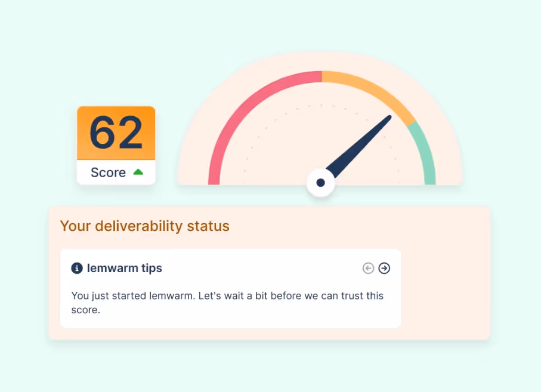Click the orange 62 score badge
The height and width of the screenshot is (392, 541).
pos(116,132)
